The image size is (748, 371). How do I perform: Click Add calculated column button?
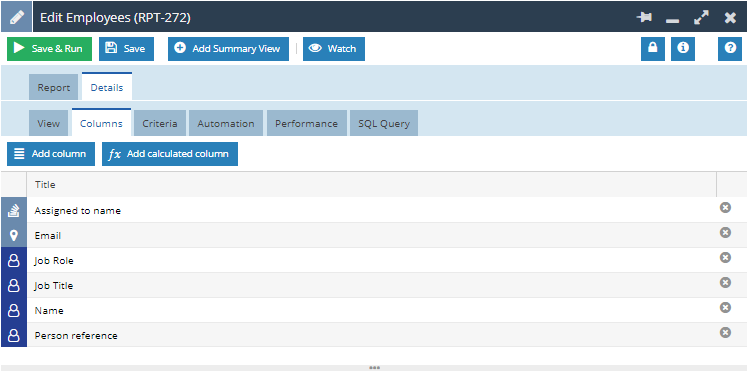coord(170,154)
